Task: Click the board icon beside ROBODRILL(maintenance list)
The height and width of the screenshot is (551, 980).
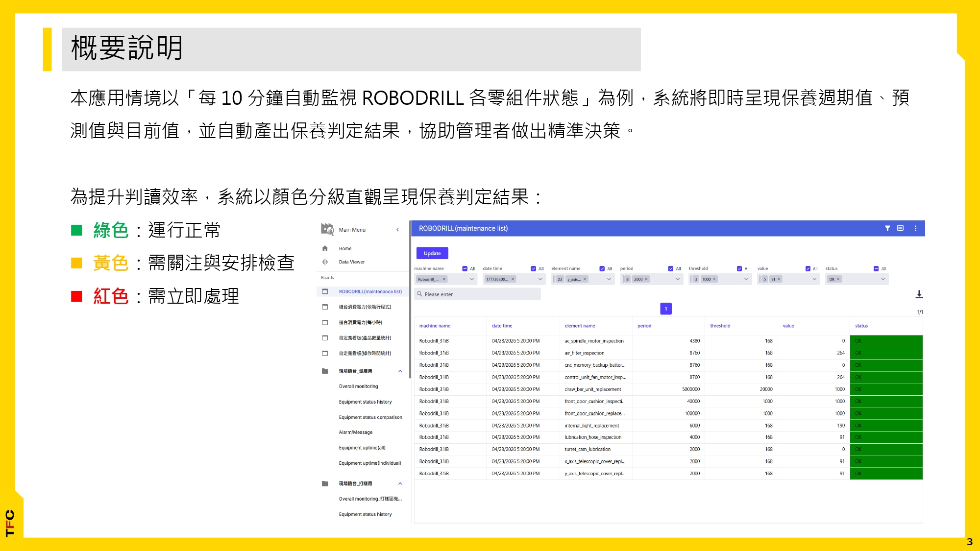Action: coord(325,291)
